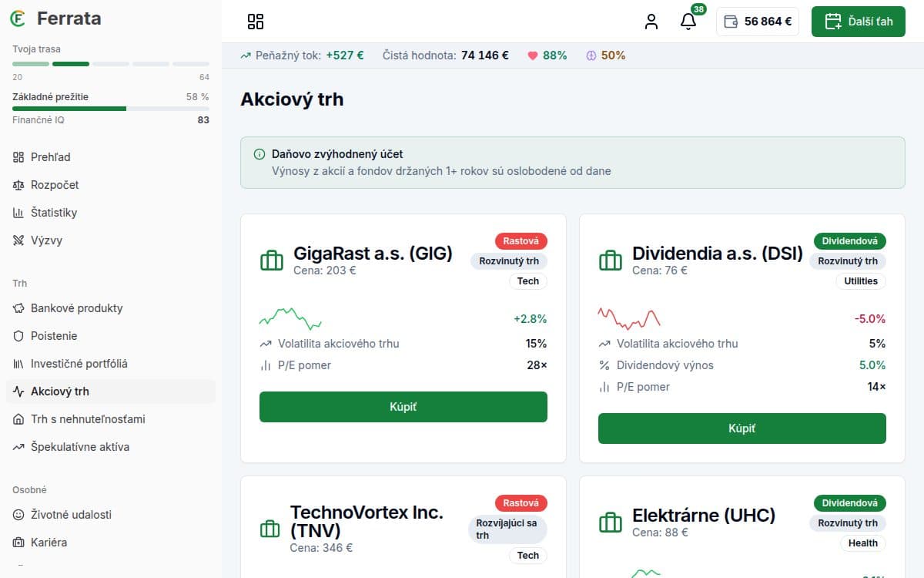Image resolution: width=924 pixels, height=578 pixels.
Task: Click the Základné prežitie progress bar
Action: point(111,109)
